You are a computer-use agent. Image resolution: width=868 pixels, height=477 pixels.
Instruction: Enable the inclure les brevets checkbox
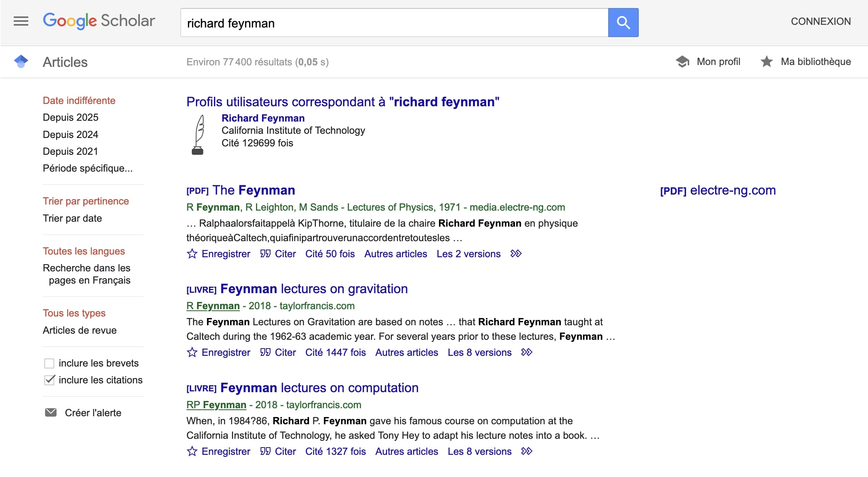coord(49,363)
